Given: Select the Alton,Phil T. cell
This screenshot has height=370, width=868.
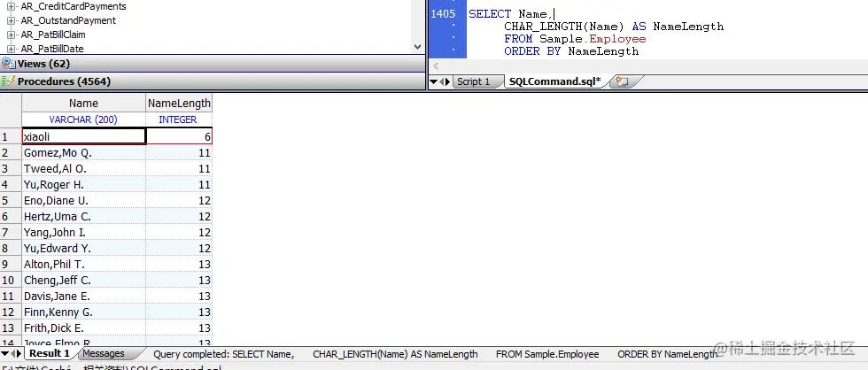Looking at the screenshot, I should tap(83, 265).
